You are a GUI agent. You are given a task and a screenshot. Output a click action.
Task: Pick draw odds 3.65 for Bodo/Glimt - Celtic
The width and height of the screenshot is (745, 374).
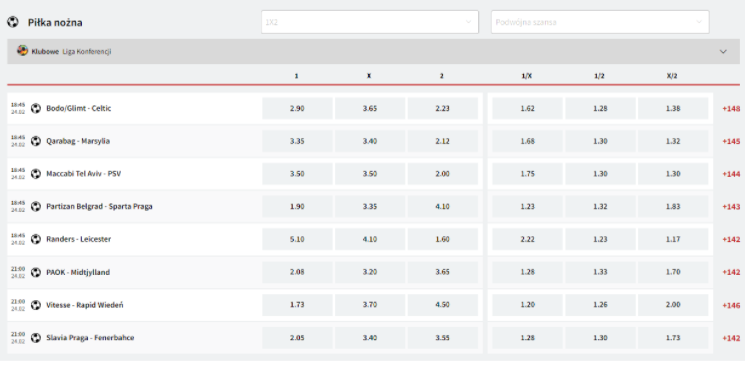pyautogui.click(x=370, y=108)
